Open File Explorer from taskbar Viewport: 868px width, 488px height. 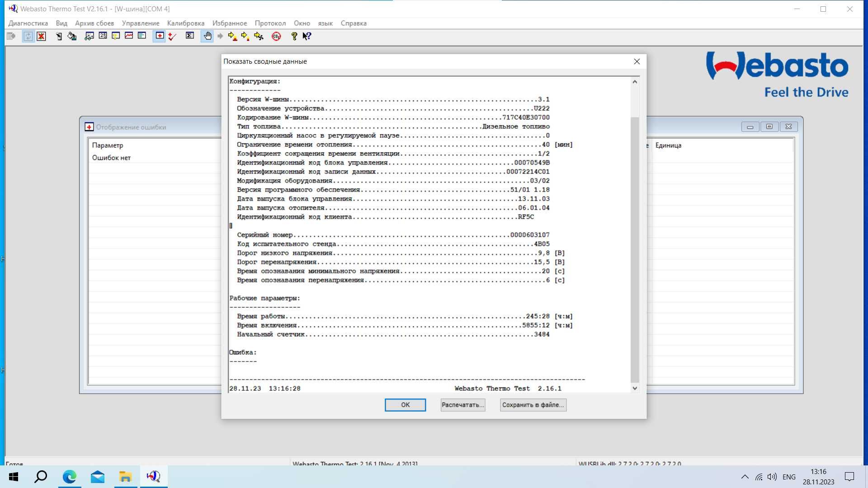126,477
